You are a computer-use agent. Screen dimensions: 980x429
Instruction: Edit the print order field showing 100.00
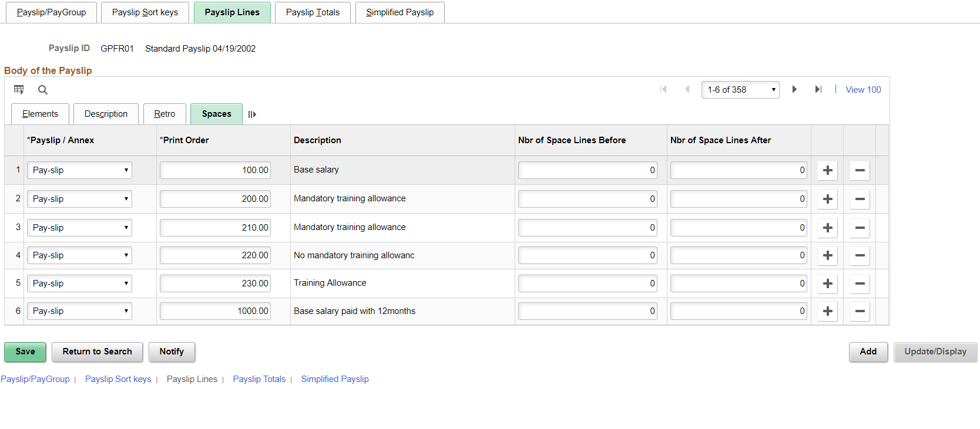click(x=215, y=170)
